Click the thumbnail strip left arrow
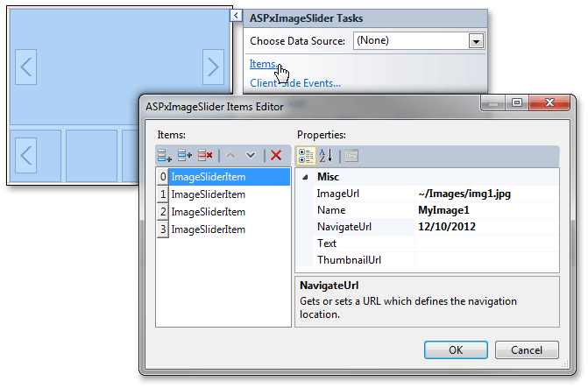The height and width of the screenshot is (388, 588). coord(26,155)
